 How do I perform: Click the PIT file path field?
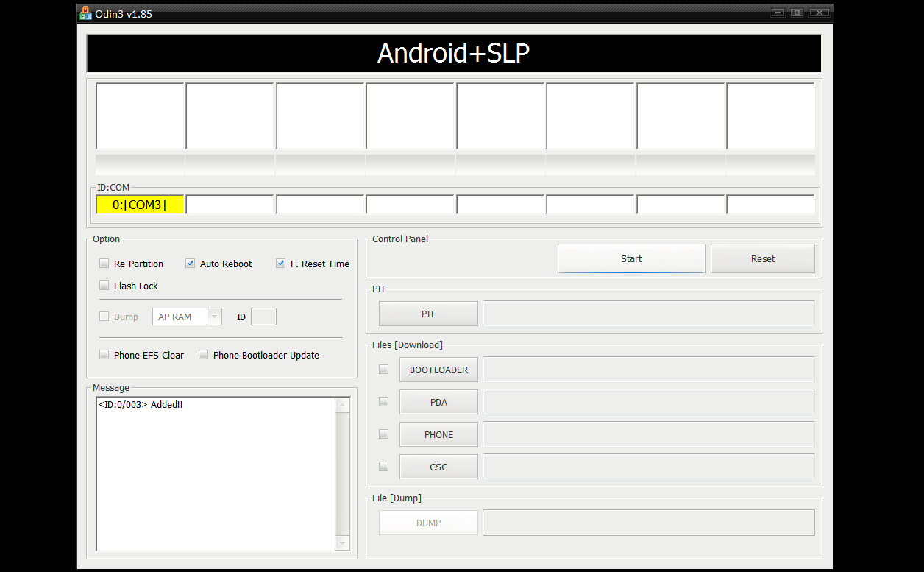click(649, 314)
